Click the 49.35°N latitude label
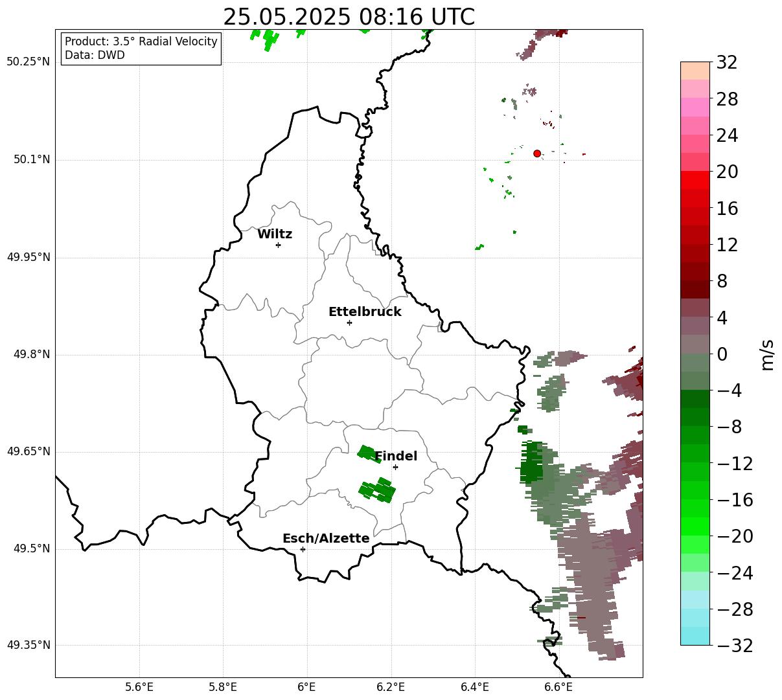The height and width of the screenshot is (700, 782). 29,645
